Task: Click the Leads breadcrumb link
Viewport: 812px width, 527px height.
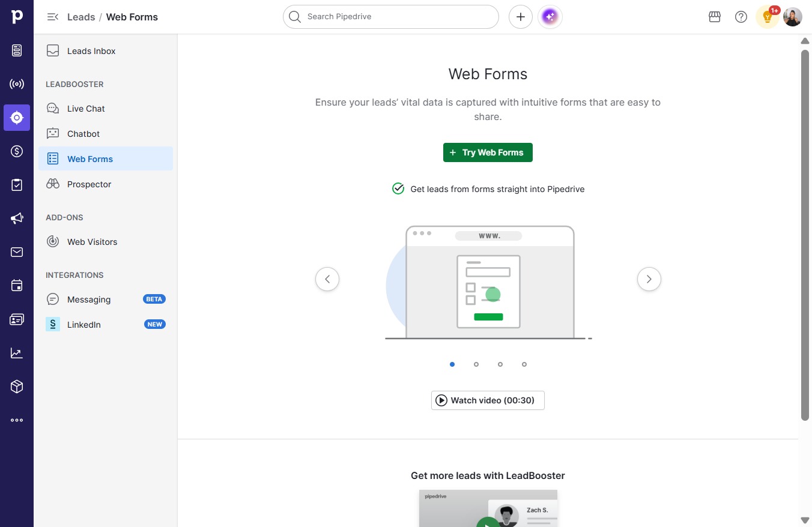Action: click(x=81, y=17)
